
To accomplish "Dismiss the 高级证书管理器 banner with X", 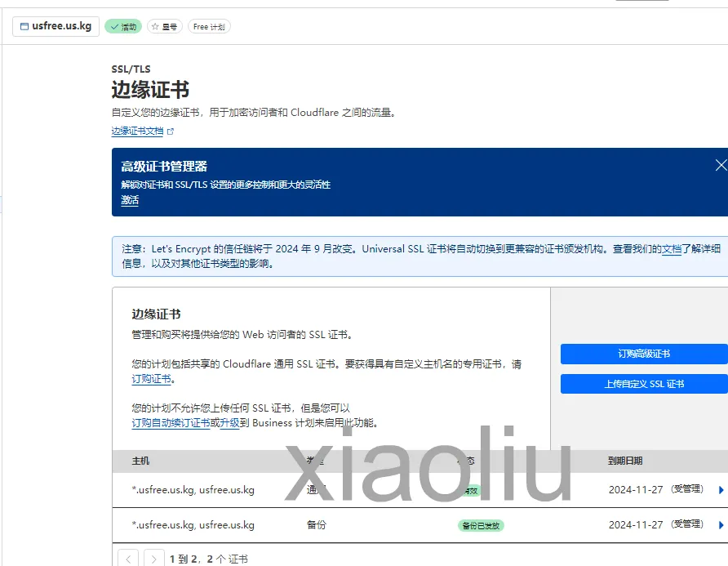I will [721, 165].
